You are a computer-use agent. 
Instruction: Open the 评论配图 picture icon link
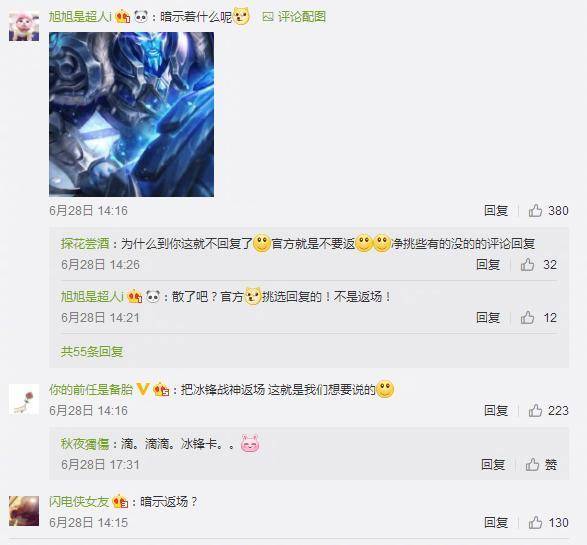point(294,16)
